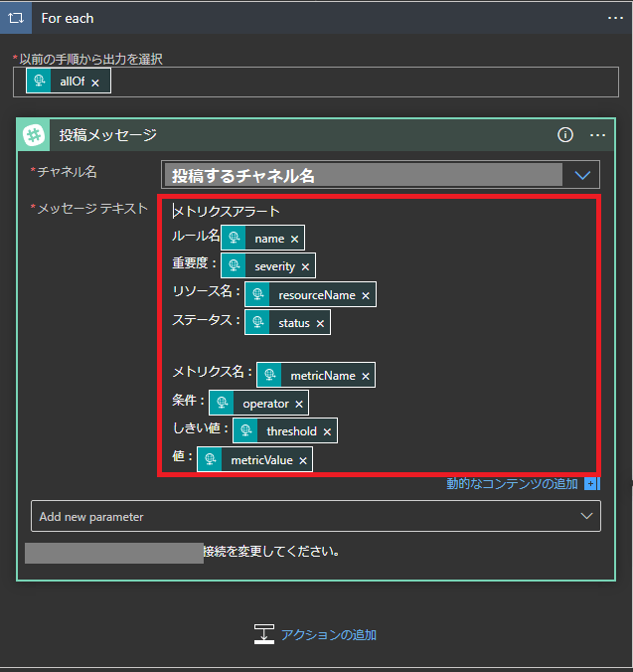
Task: Remove the severity token
Action: (305, 267)
